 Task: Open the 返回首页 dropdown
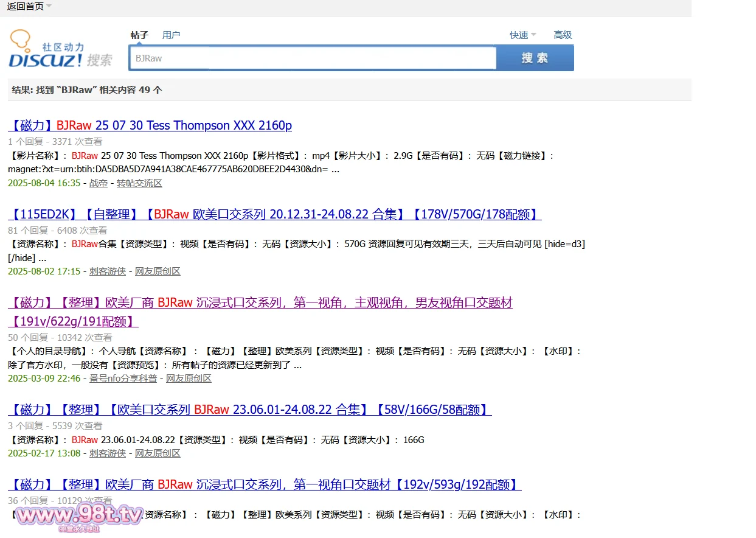click(29, 6)
